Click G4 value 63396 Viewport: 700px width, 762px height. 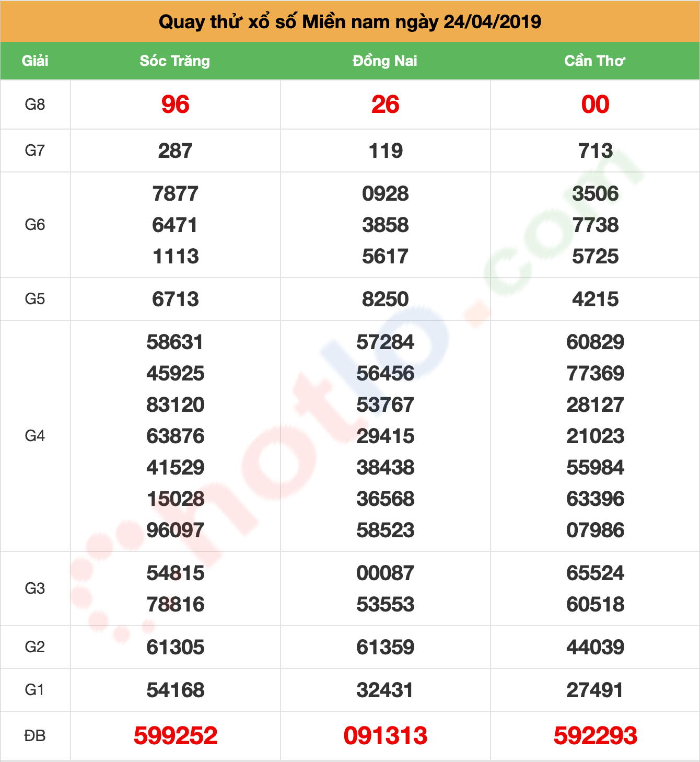coord(596,499)
